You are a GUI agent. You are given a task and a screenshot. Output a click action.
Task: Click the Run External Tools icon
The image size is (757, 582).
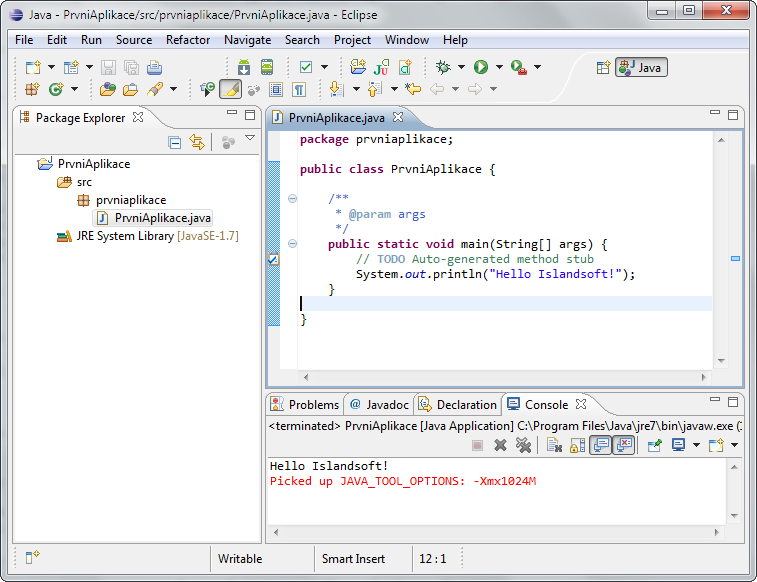[x=519, y=67]
